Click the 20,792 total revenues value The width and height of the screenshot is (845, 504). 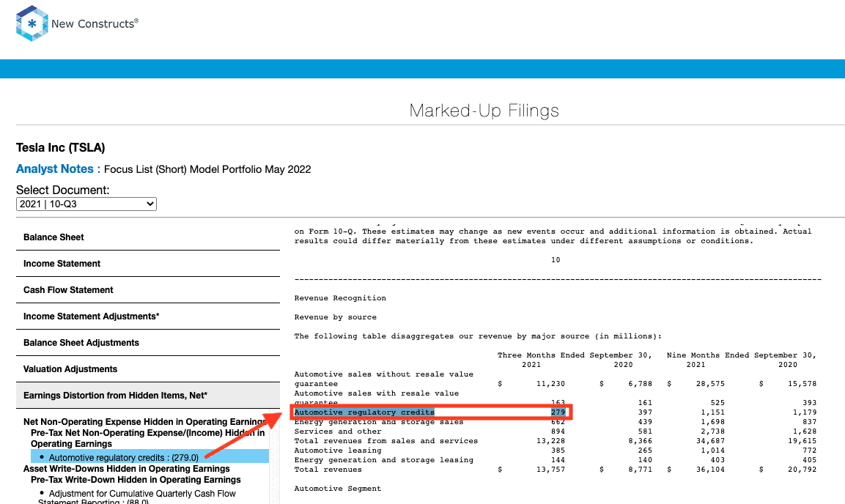tap(802, 470)
